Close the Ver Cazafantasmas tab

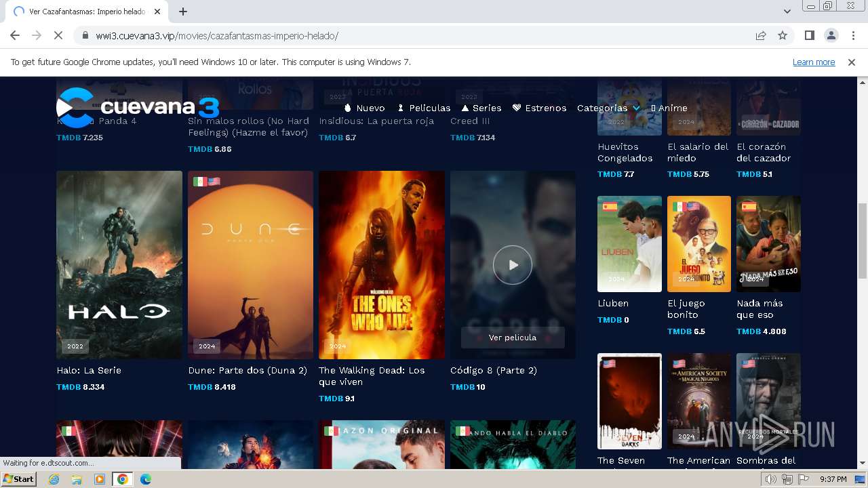(x=157, y=12)
